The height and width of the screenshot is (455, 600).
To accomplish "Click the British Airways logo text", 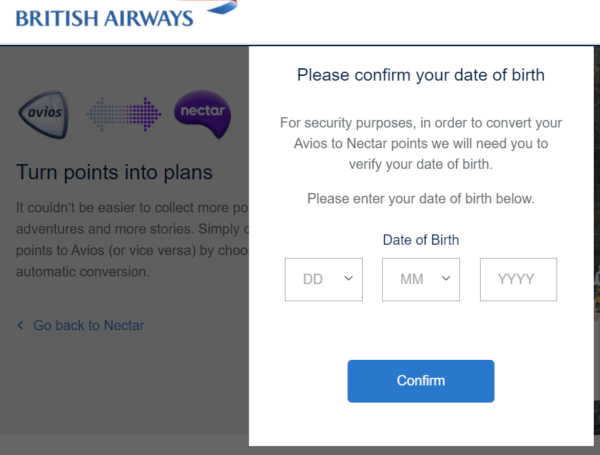I will point(104,17).
